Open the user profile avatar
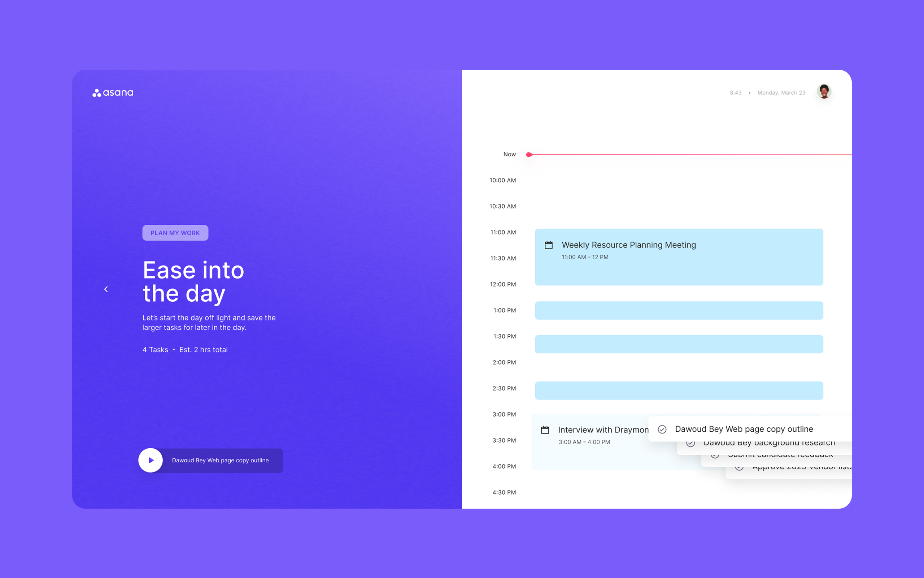Image resolution: width=924 pixels, height=578 pixels. click(x=824, y=92)
